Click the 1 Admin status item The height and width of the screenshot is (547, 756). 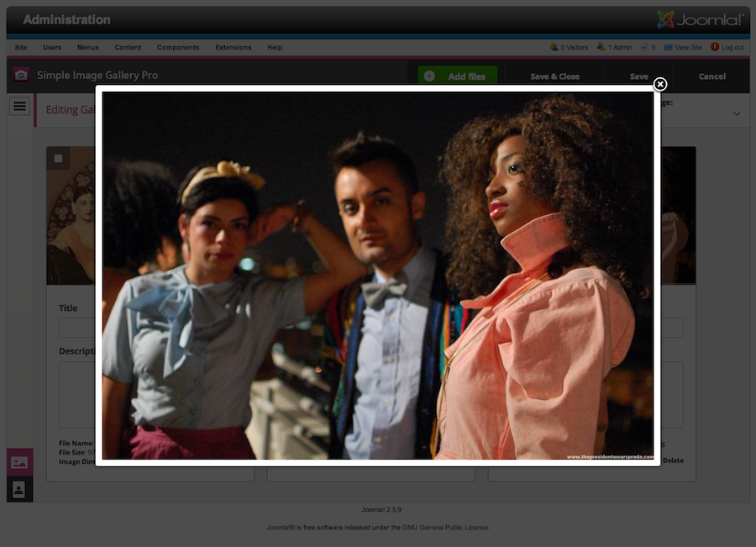click(614, 47)
